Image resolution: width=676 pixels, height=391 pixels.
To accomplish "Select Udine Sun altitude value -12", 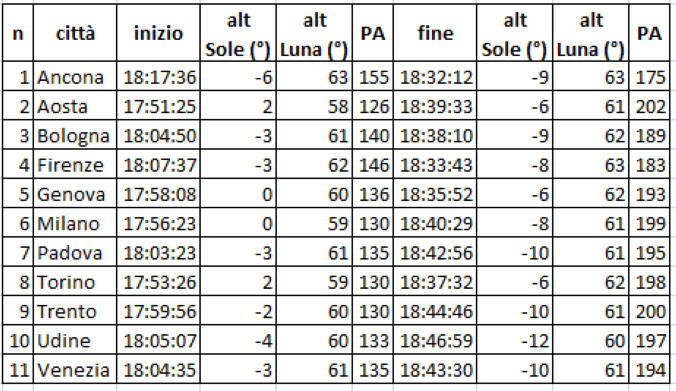I will point(515,341).
